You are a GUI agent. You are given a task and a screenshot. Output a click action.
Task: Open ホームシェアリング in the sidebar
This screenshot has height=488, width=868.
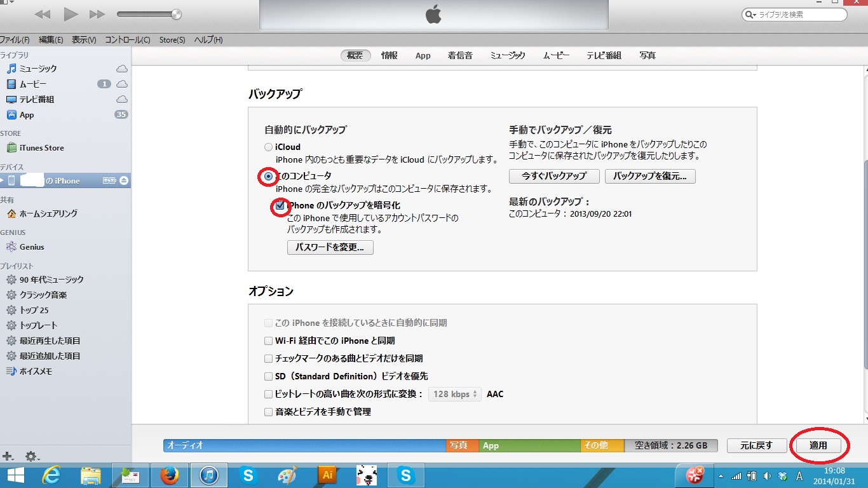(48, 214)
